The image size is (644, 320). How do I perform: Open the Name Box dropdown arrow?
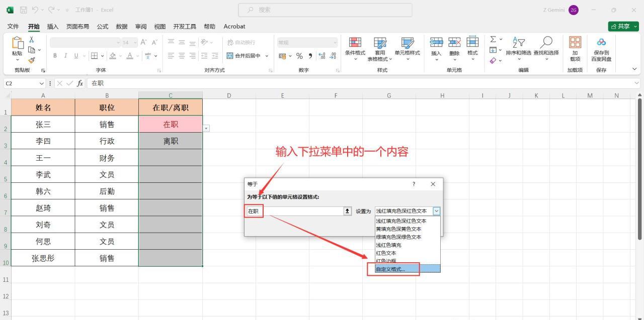pos(42,83)
